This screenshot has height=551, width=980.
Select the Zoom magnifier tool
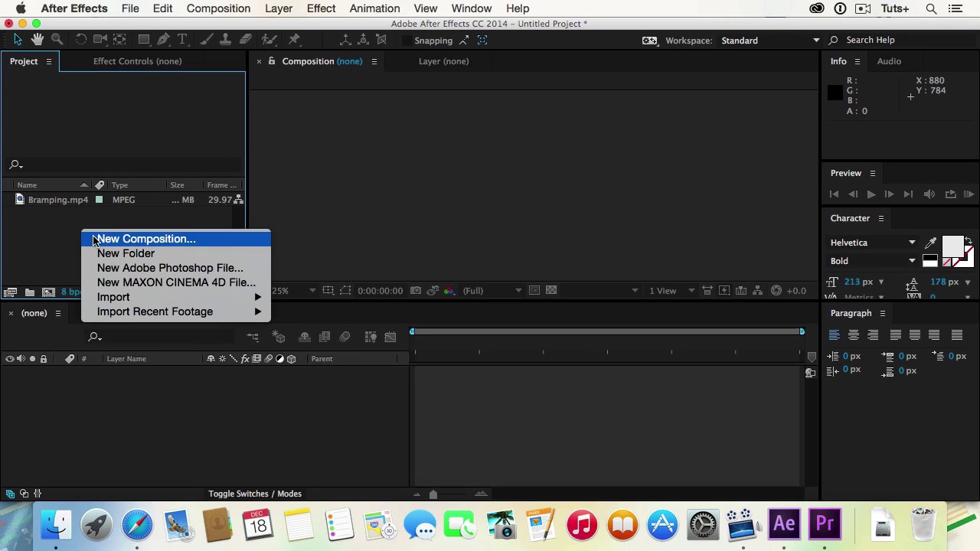pyautogui.click(x=57, y=40)
